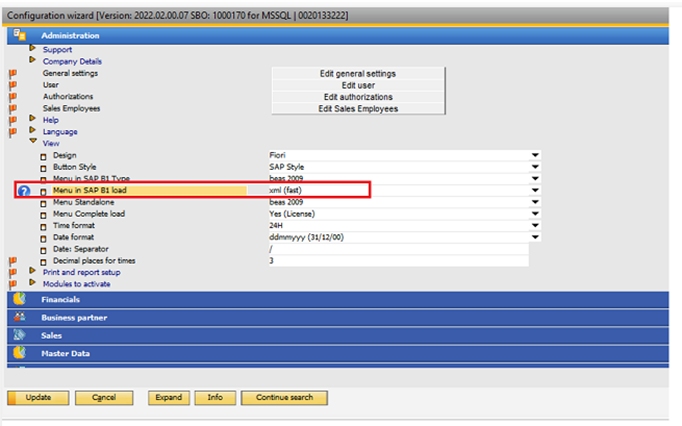682x426 pixels.
Task: Click the square marker beside Date format
Action: pyautogui.click(x=43, y=238)
